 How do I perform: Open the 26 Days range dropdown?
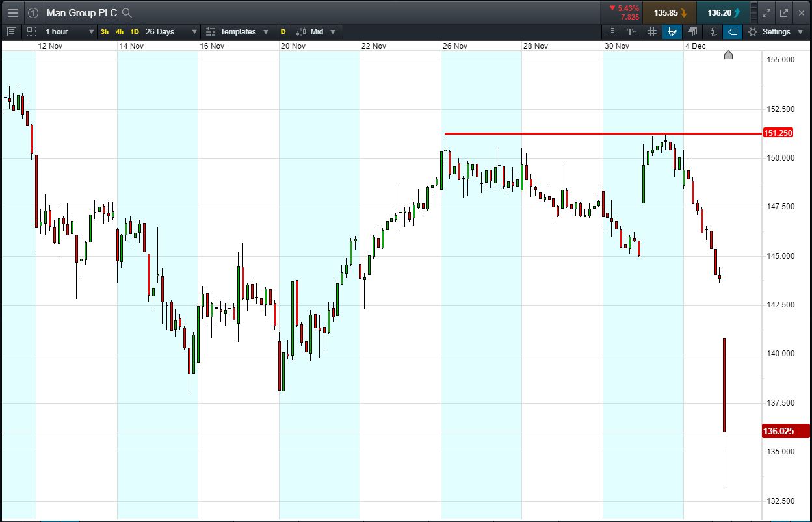click(x=171, y=31)
